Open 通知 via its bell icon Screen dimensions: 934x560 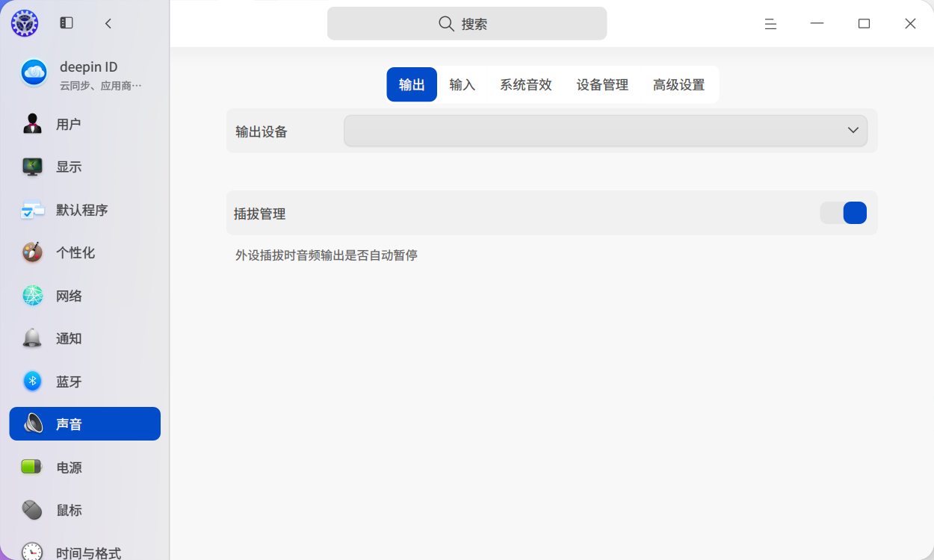coord(32,338)
